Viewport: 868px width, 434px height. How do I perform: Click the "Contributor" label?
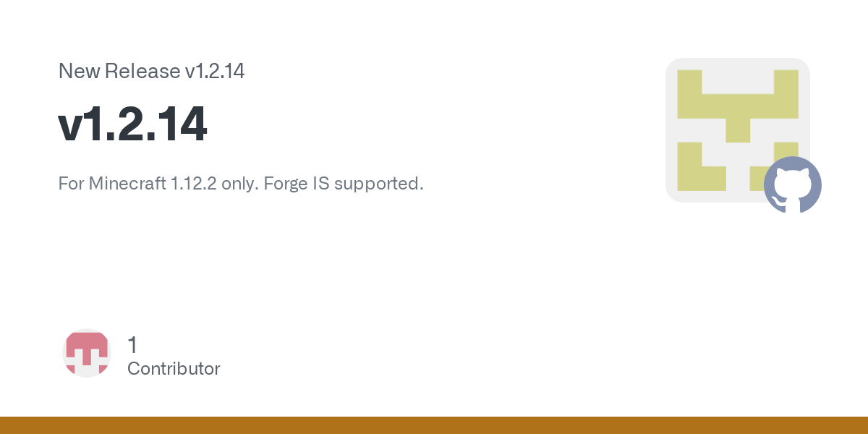point(174,369)
